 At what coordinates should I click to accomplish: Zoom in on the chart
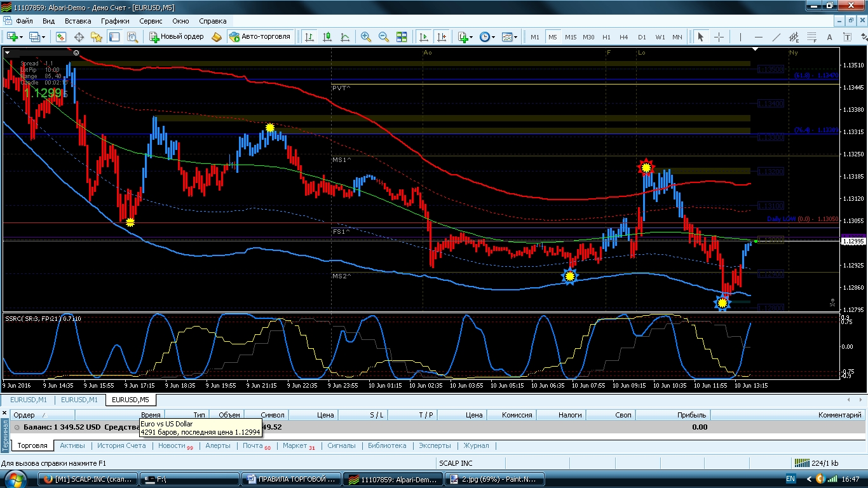coord(366,37)
